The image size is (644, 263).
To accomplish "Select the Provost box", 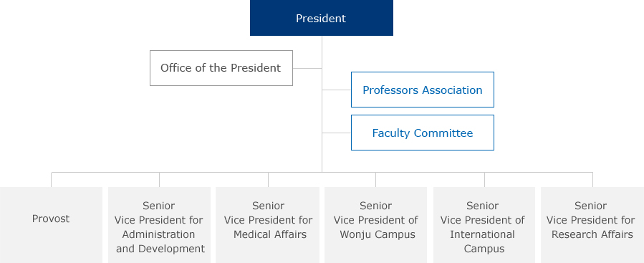I will (51, 225).
